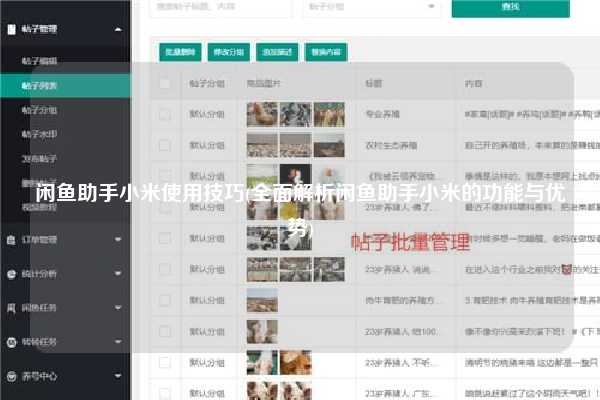Open the 帖子水印 submenu item
The height and width of the screenshot is (400, 600).
39,134
